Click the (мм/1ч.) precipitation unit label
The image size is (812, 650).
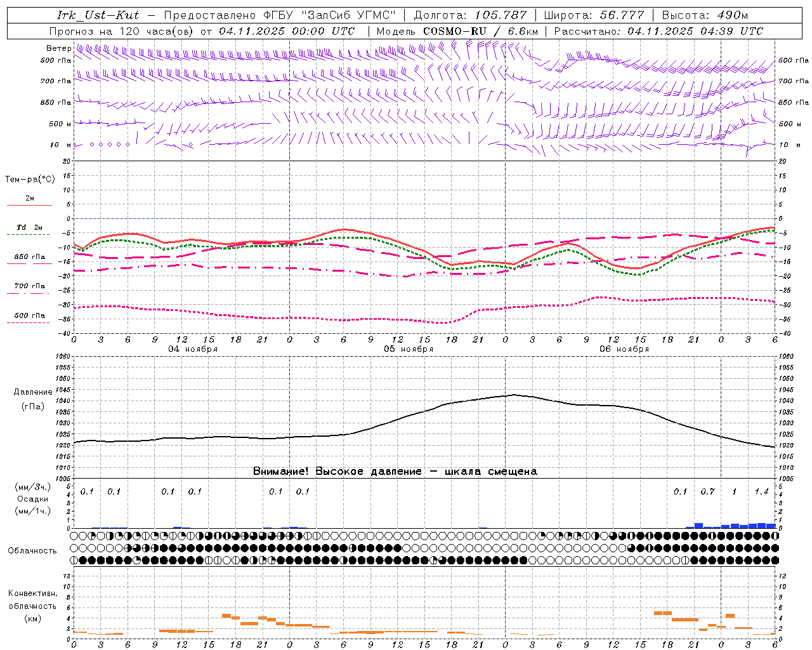tap(32, 511)
